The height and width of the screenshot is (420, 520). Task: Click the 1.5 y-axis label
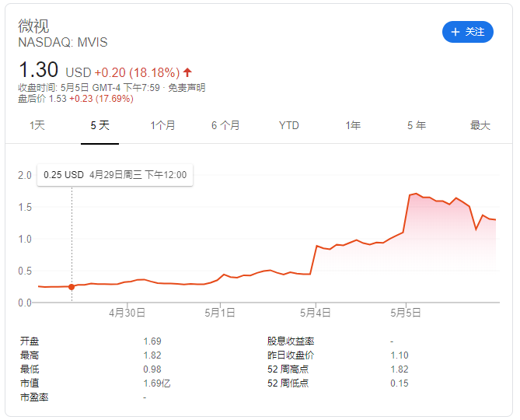[x=25, y=208]
